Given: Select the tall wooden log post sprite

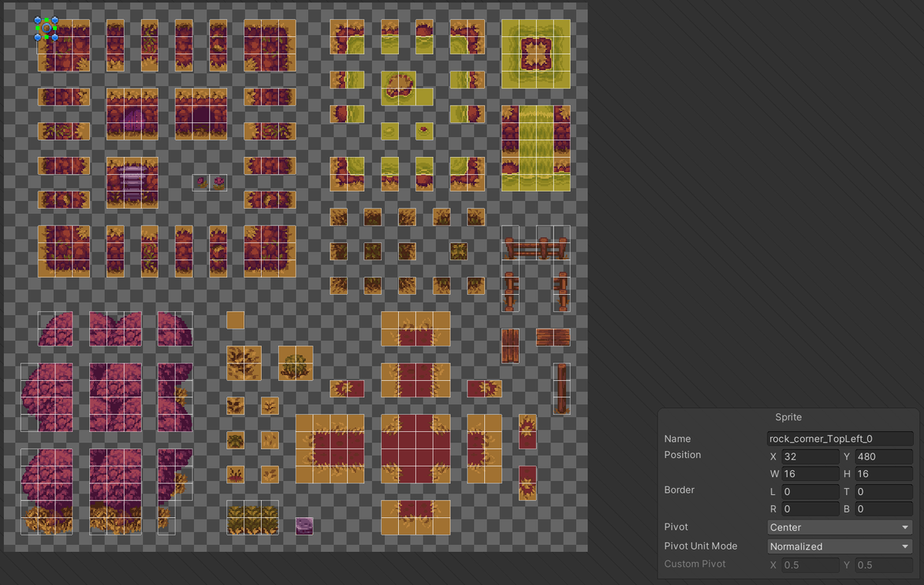Looking at the screenshot, I should click(x=561, y=388).
